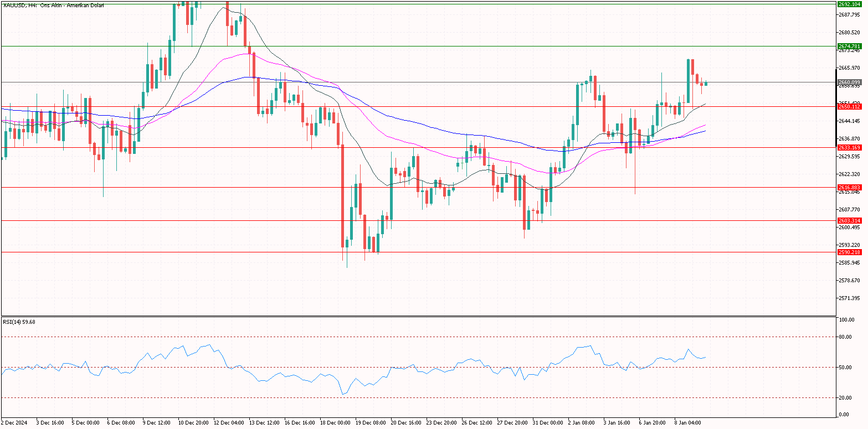Click the 2636.870 price axis value
The width and height of the screenshot is (868, 429).
pos(849,139)
